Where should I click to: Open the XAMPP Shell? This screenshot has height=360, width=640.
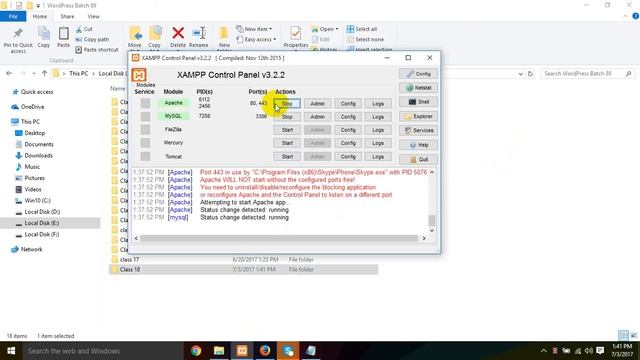[418, 102]
